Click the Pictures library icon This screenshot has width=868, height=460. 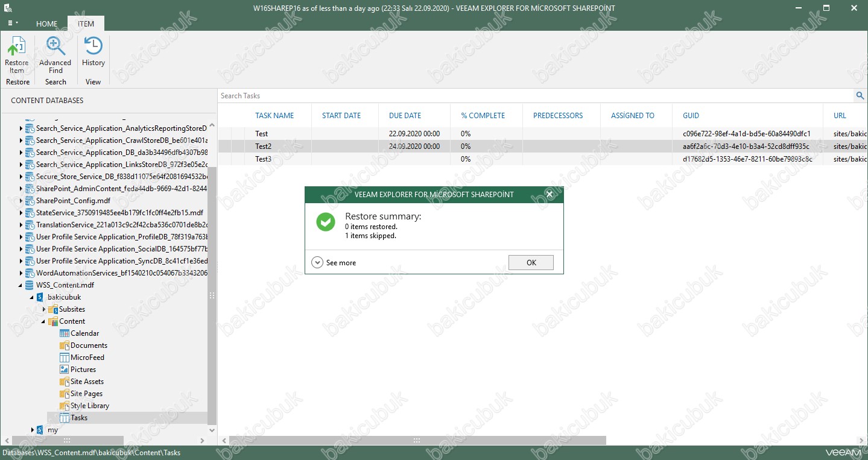[x=65, y=370]
